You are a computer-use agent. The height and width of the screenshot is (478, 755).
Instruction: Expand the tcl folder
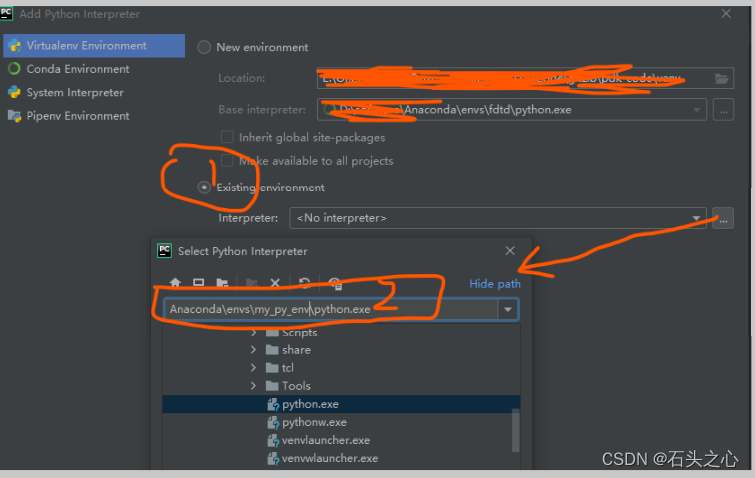(x=254, y=368)
